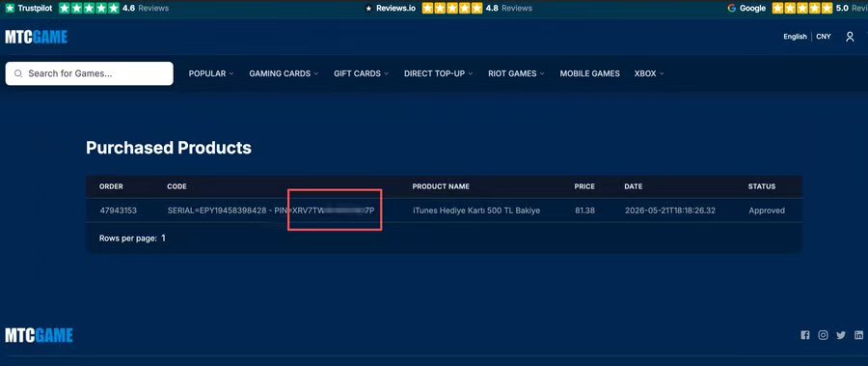Click the footer MTCGAME logo
Image resolution: width=868 pixels, height=366 pixels.
(40, 335)
